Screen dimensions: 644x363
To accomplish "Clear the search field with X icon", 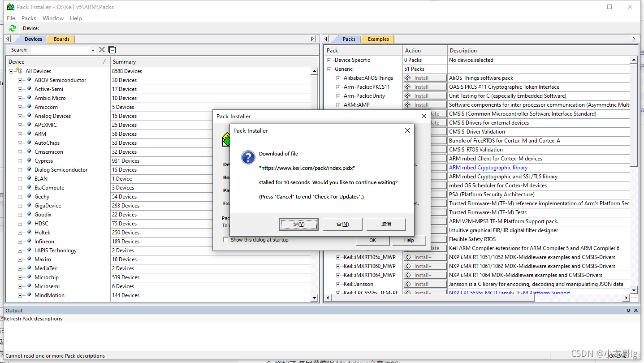I will (x=102, y=50).
